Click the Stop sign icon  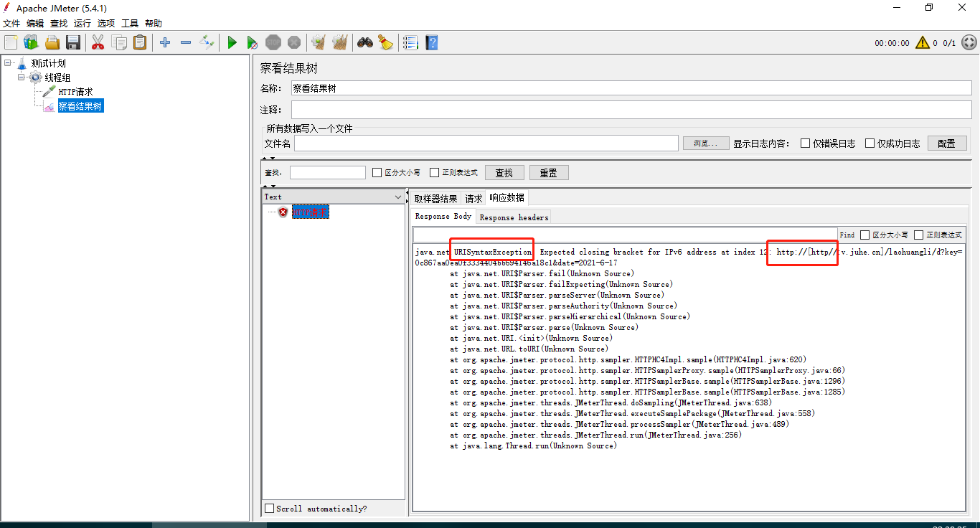(273, 42)
